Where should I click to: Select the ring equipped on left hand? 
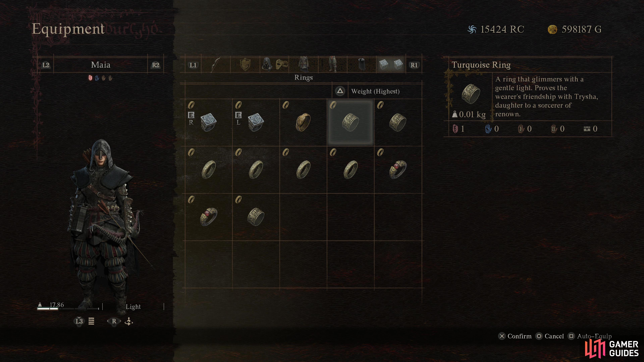tap(256, 122)
